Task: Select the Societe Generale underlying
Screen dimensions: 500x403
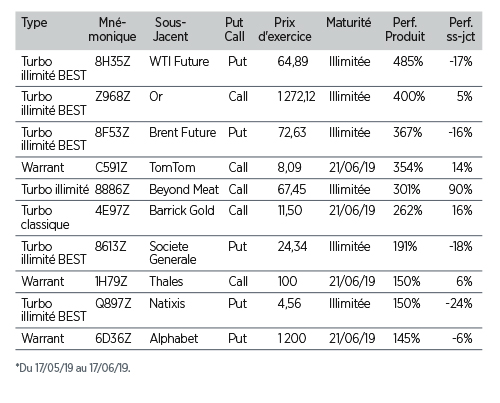Action: tap(173, 253)
